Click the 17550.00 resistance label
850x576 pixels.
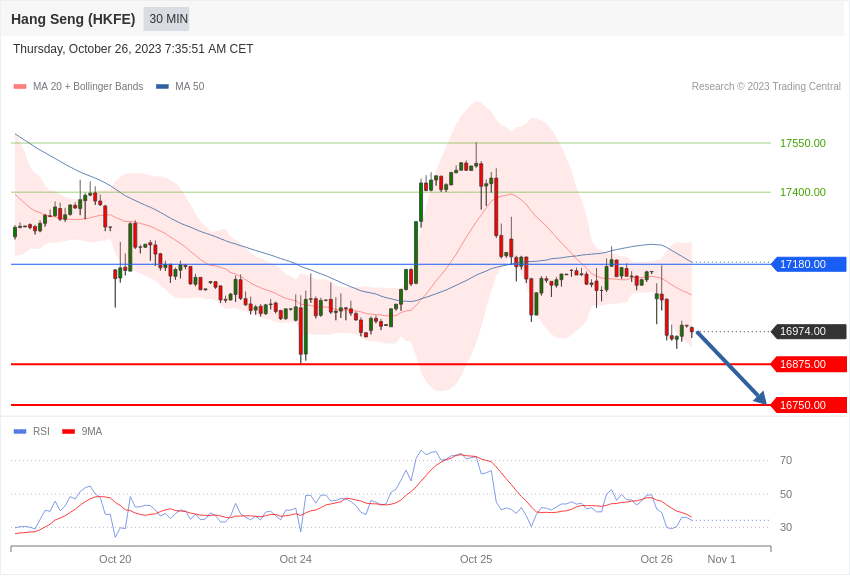802,143
